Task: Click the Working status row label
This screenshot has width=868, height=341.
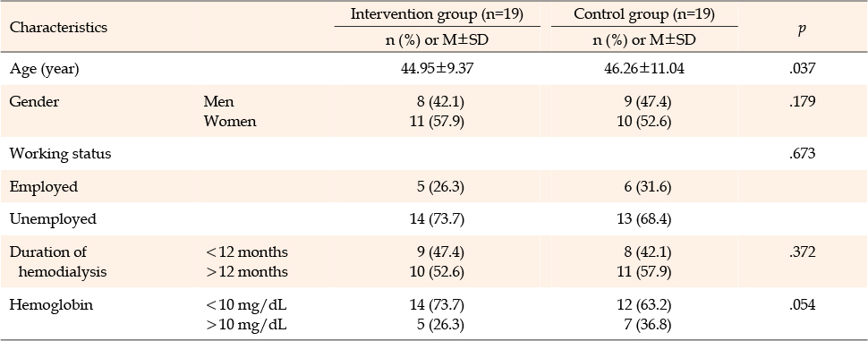Action: coord(60,154)
